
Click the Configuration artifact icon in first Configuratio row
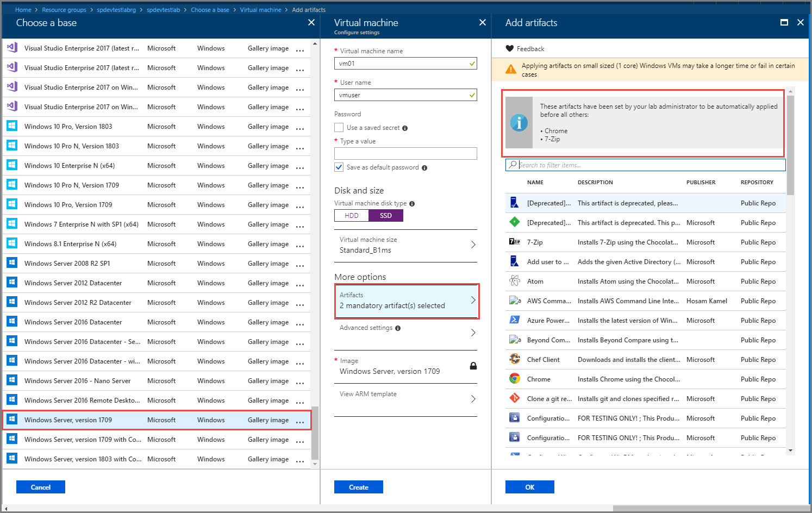click(x=514, y=418)
